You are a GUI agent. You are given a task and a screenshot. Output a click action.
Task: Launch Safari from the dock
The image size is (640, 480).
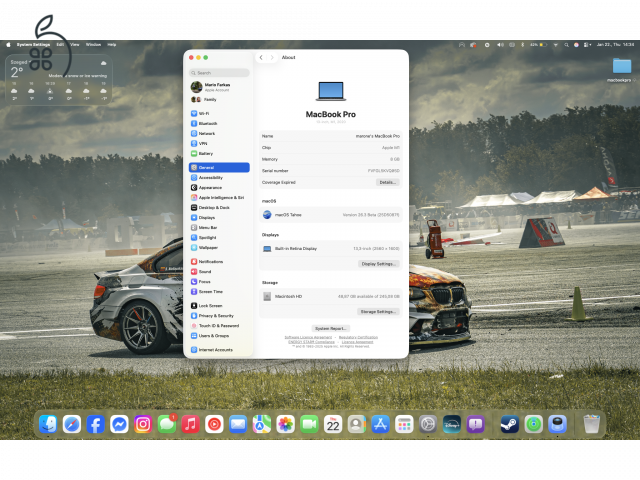tap(71, 424)
